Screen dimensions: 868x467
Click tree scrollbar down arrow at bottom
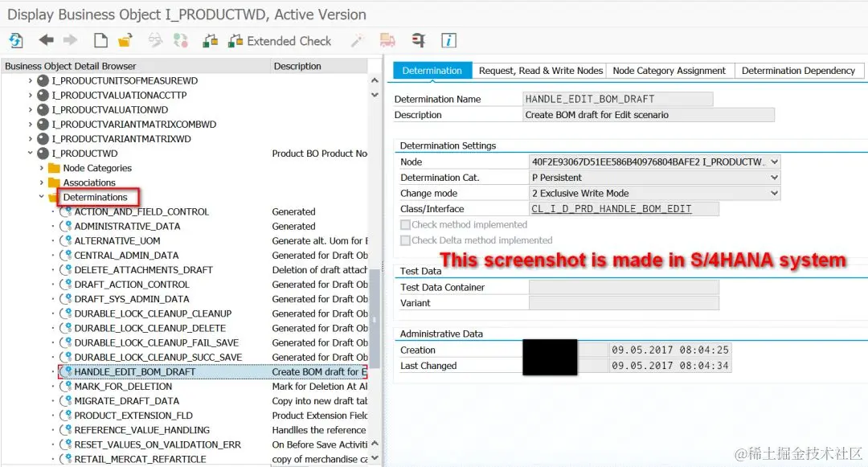(375, 457)
